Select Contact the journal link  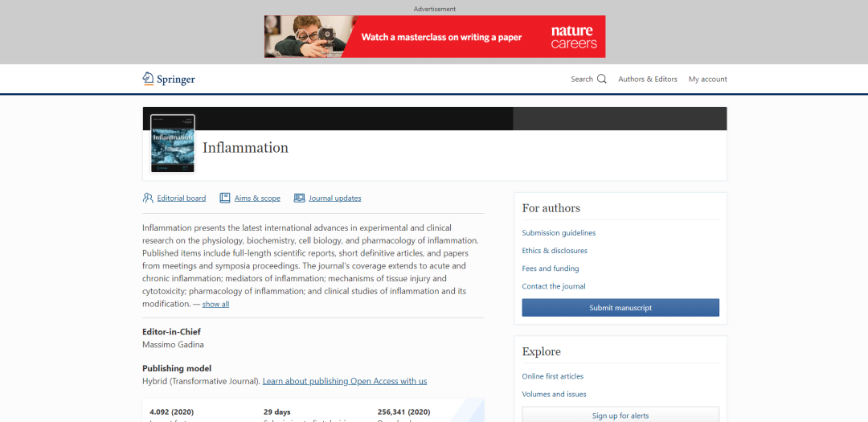pyautogui.click(x=553, y=286)
